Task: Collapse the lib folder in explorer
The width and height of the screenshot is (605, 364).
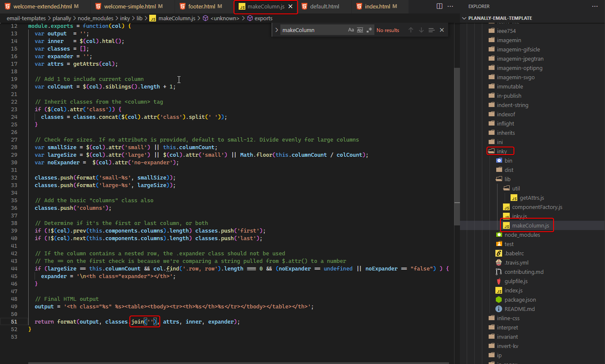Action: [x=507, y=179]
